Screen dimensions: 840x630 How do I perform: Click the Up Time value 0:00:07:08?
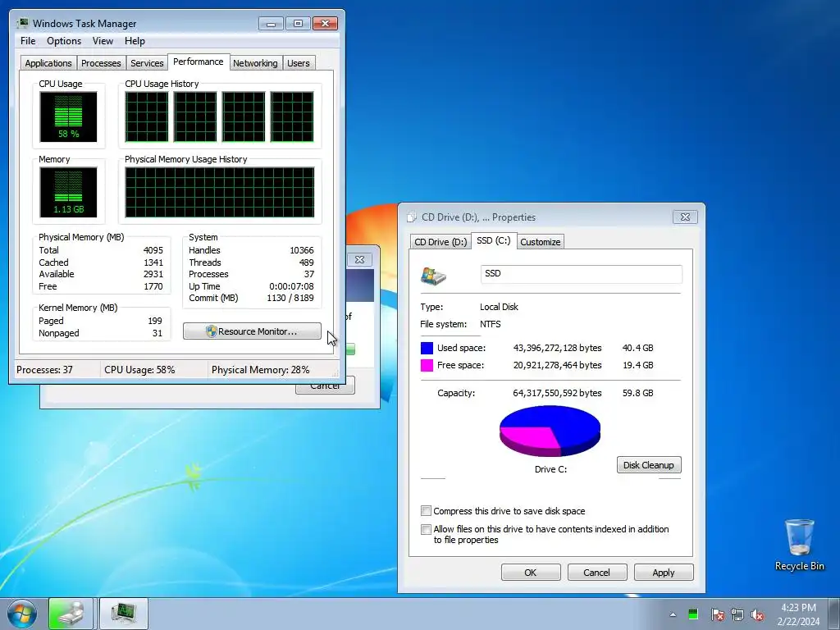coord(291,286)
